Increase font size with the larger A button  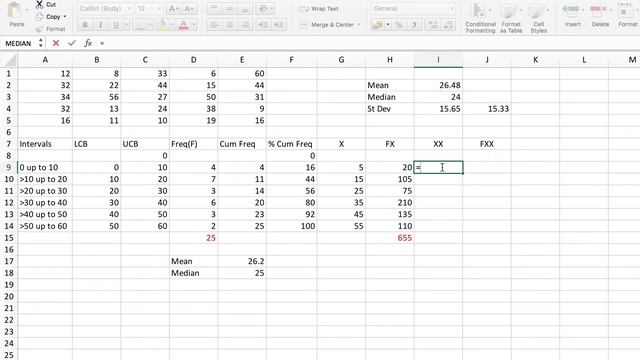tap(173, 9)
